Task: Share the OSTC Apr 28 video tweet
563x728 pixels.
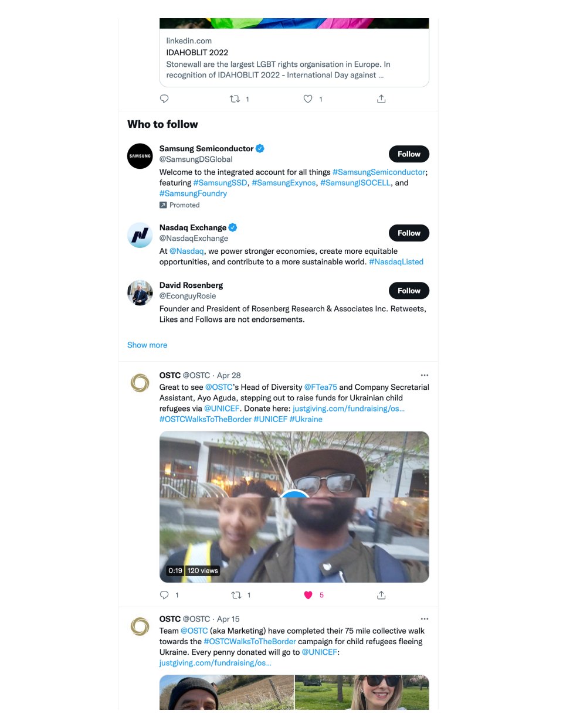Action: (381, 595)
